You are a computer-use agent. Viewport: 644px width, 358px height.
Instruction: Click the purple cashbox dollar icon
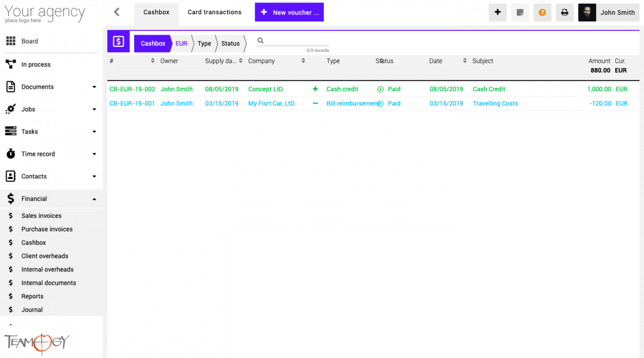118,42
